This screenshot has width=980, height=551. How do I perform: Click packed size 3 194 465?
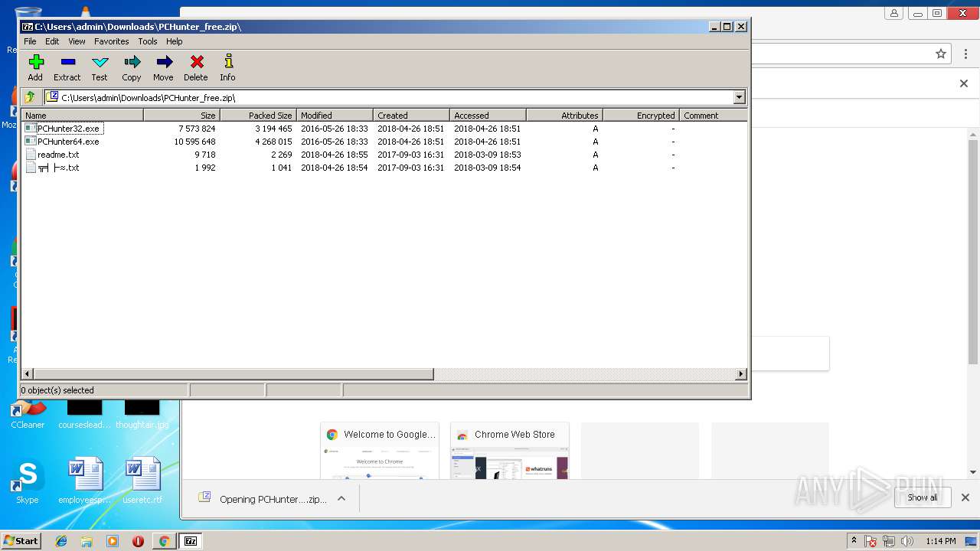(x=273, y=129)
